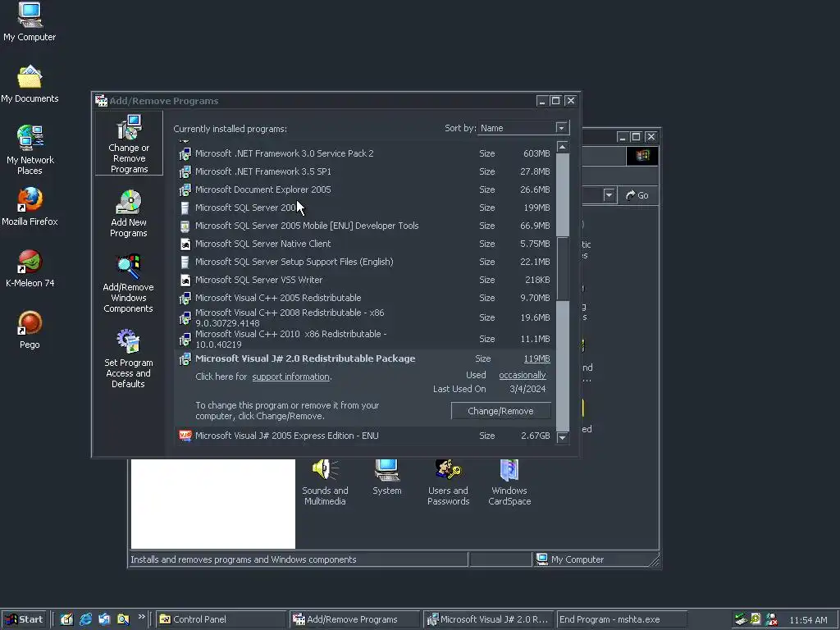Open Windows CardSpace in Control Panel
The image size is (840, 630).
tap(509, 482)
